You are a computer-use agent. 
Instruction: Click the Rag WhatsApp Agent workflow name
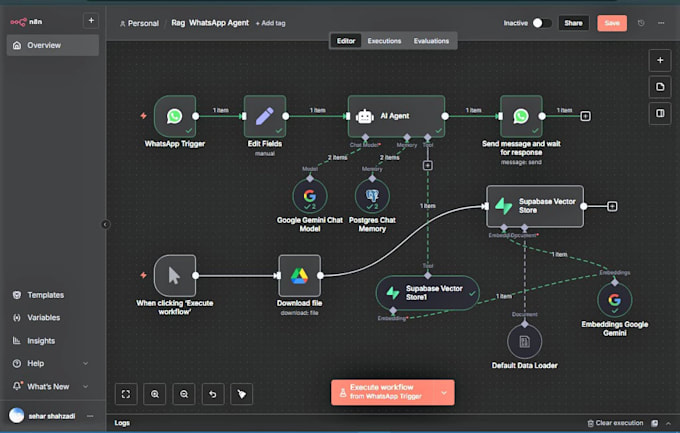tap(210, 23)
